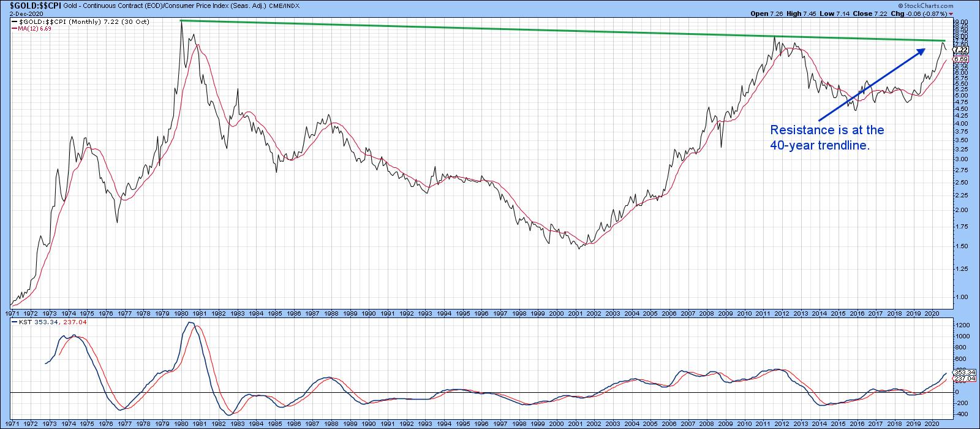980x429 pixels.
Task: Click the dark blue KST legend line marker
Action: pos(15,321)
